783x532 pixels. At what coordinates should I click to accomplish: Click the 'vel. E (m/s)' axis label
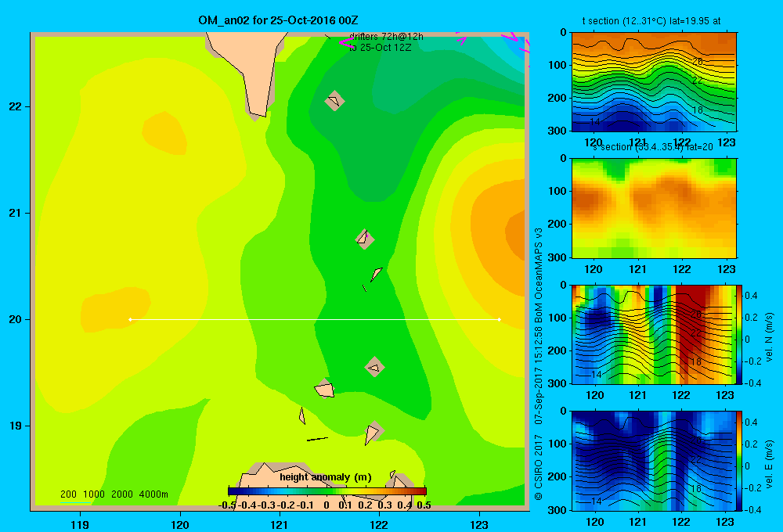(770, 463)
